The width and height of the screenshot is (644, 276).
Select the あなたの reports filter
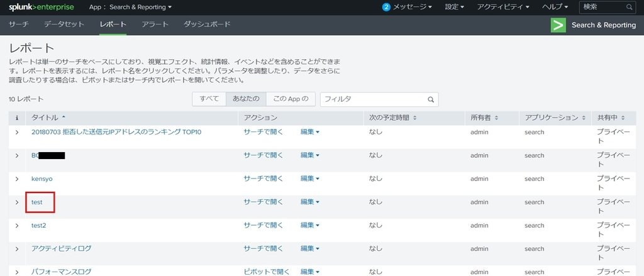click(246, 99)
